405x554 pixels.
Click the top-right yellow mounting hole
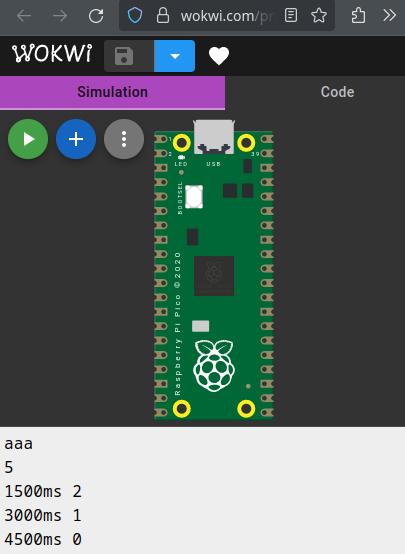pos(246,143)
